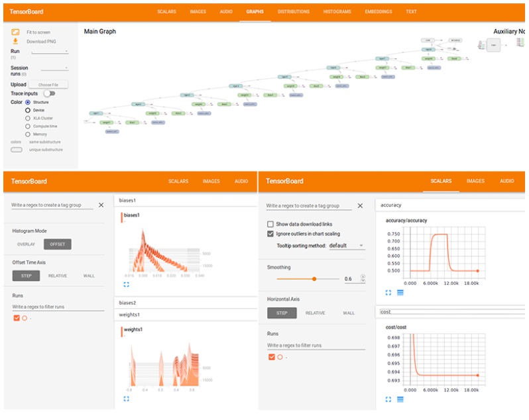
Task: Toggle run checkbox in histogram Runs panel
Action: [x=17, y=318]
